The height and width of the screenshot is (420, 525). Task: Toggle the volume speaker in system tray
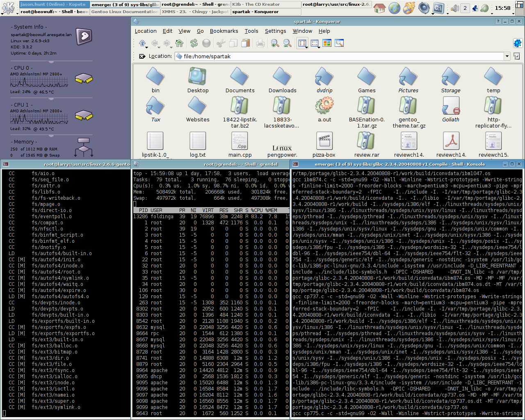(x=454, y=8)
